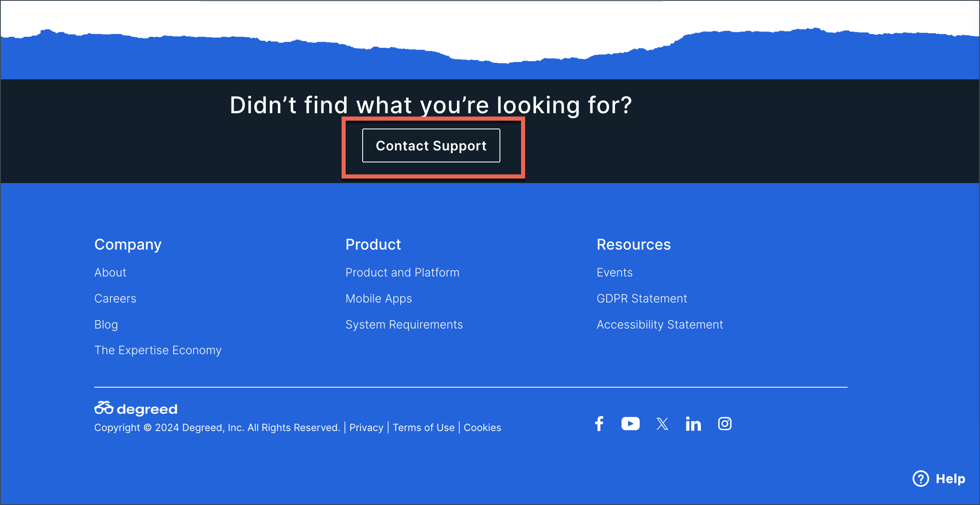The image size is (980, 505).
Task: Open Degreed's Facebook page icon
Action: [599, 424]
